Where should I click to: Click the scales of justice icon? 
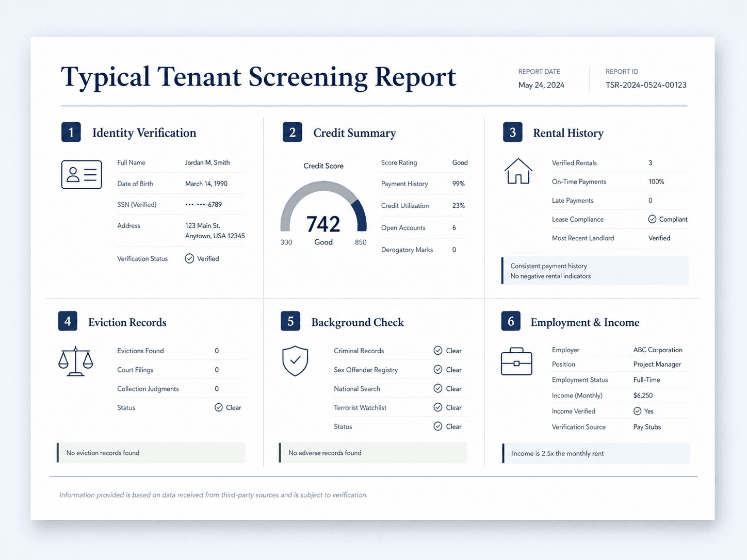pyautogui.click(x=76, y=361)
